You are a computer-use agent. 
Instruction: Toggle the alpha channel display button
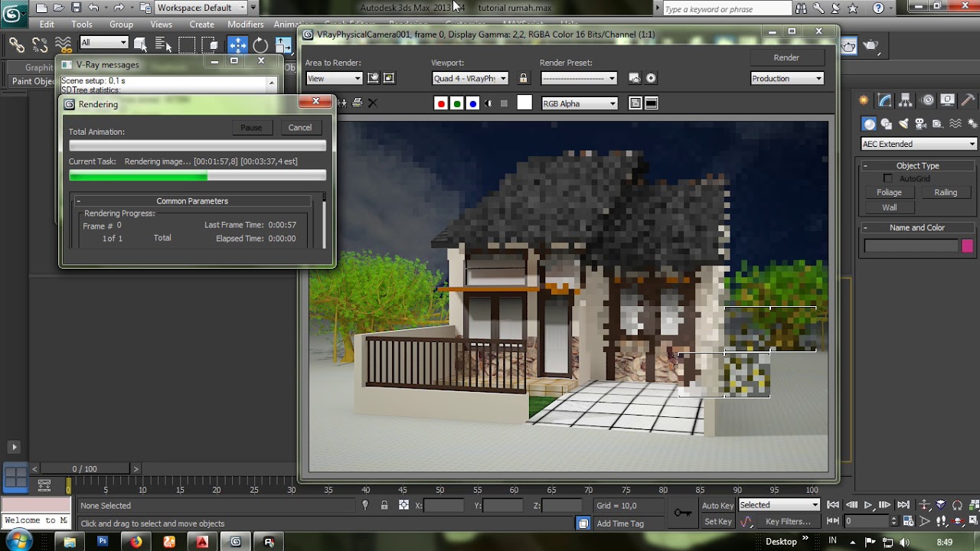tap(488, 103)
